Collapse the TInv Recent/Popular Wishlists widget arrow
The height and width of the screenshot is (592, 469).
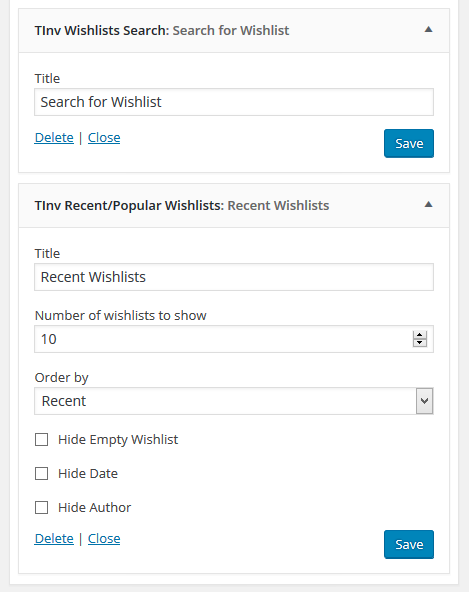(x=428, y=205)
